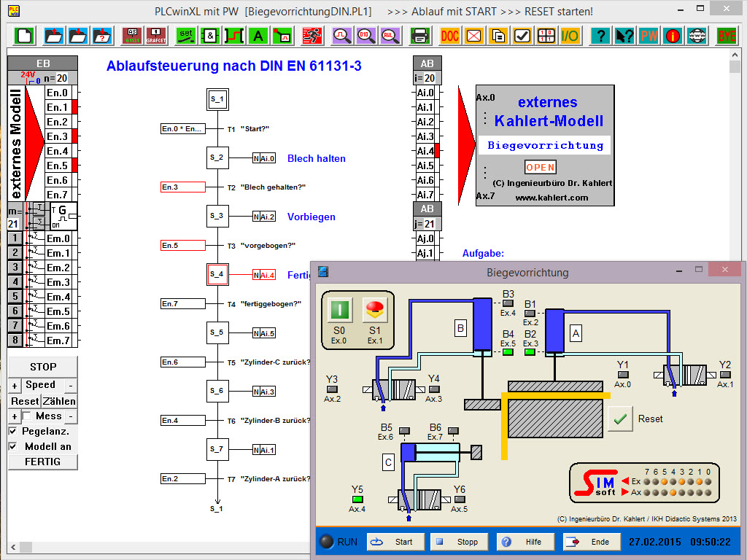747x560 pixels.
Task: Click the question mark help toolbar icon
Action: tap(600, 35)
